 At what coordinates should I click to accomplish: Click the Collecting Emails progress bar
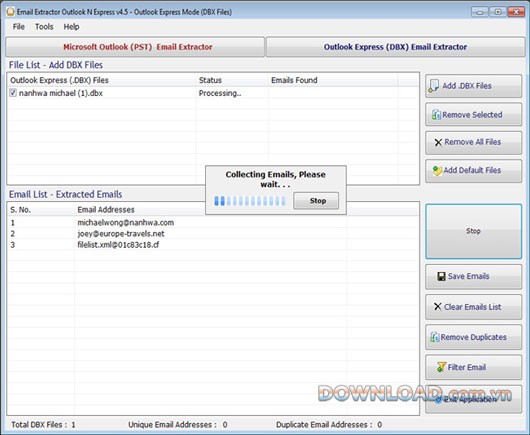pyautogui.click(x=250, y=201)
